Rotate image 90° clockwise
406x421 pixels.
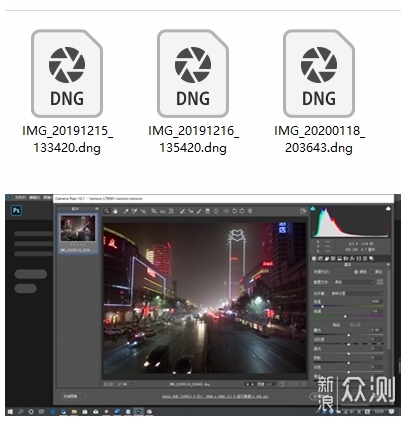point(242,211)
